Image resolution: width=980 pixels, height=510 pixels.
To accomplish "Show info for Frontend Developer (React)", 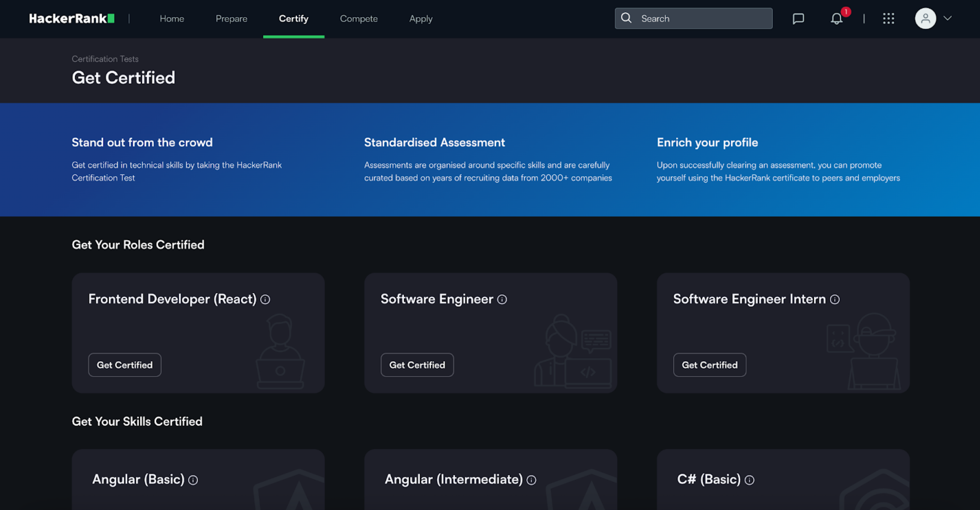I will (x=265, y=300).
